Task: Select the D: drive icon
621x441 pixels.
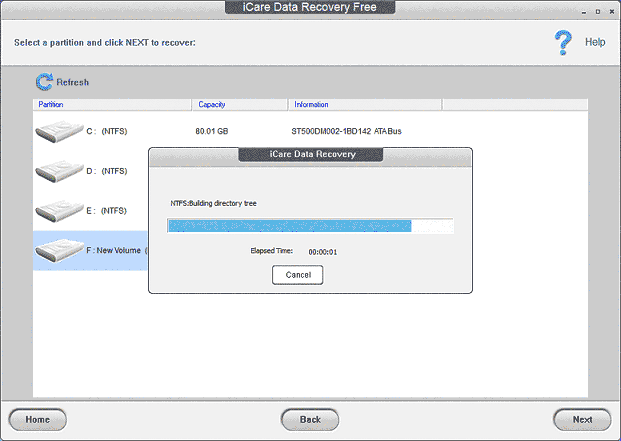Action: [x=59, y=171]
